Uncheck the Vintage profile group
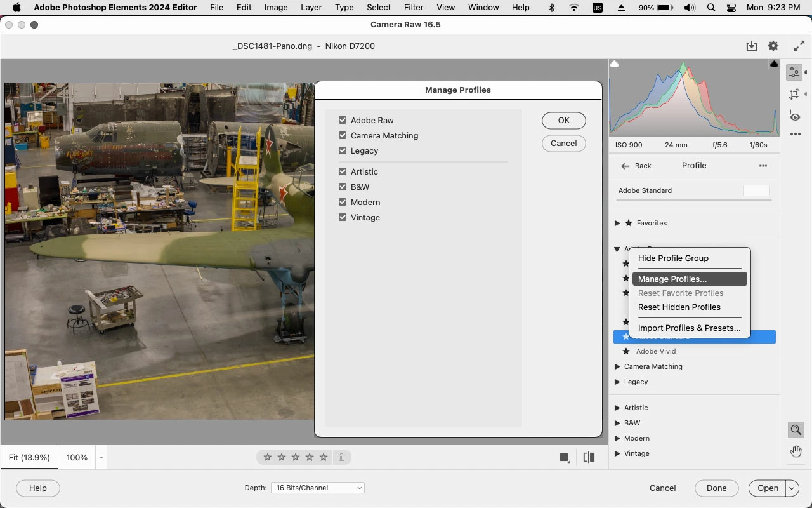 (x=343, y=217)
